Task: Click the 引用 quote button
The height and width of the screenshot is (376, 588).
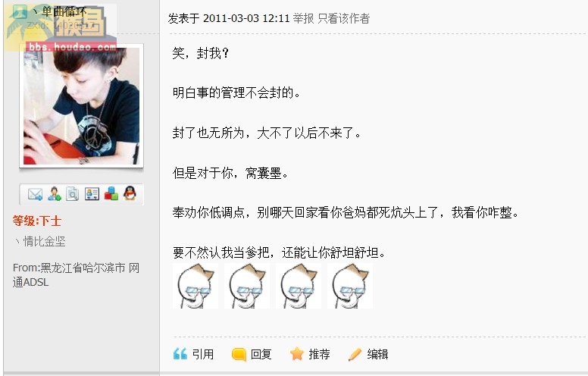Action: [193, 354]
